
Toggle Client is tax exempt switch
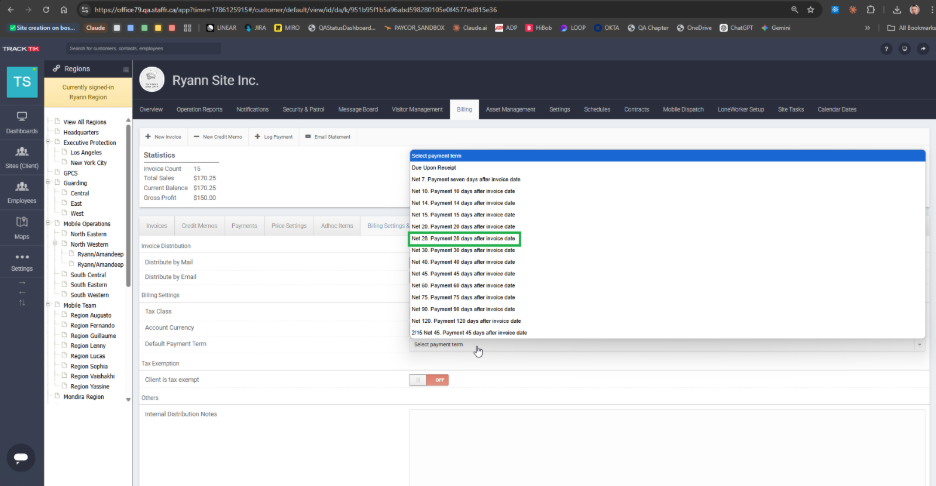click(x=429, y=380)
